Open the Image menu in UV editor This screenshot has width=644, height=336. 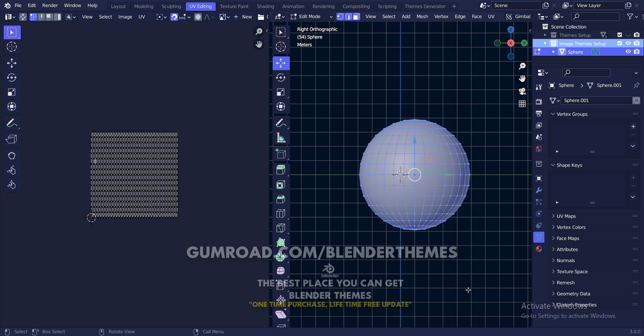click(x=125, y=17)
